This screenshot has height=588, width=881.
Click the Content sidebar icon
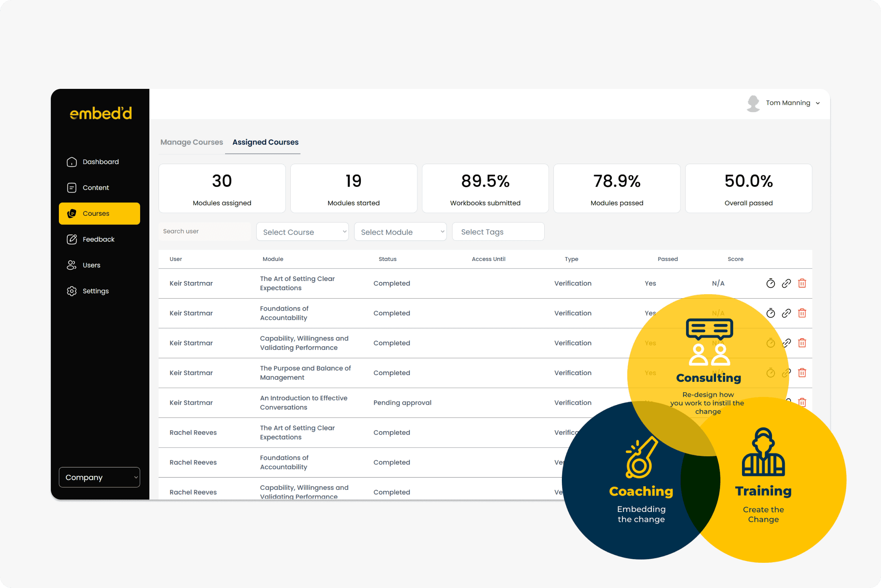pos(72,188)
